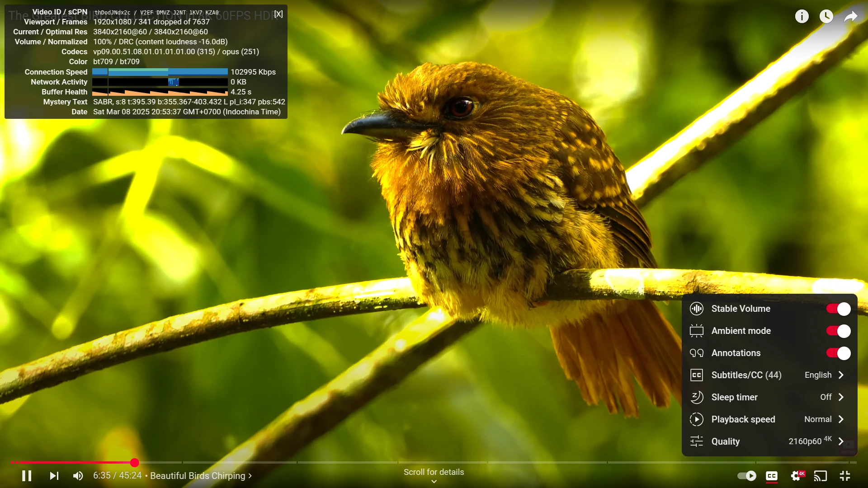Toggle the Annotations switch
The image size is (868, 488).
pos(838,353)
